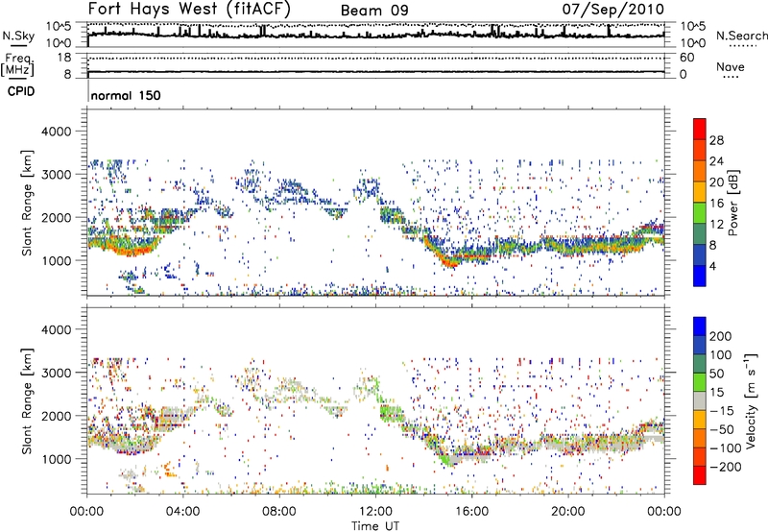
Task: Click the blue top of the Velocity color bar
Action: [700, 326]
